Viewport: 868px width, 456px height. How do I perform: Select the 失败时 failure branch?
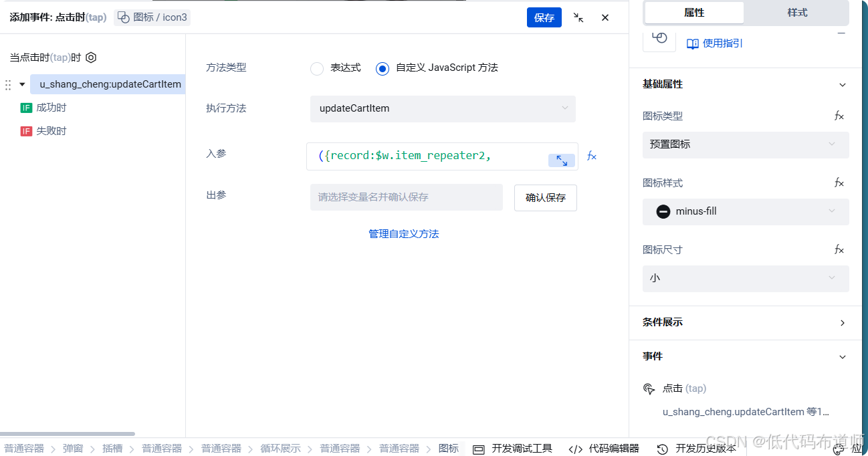point(51,131)
